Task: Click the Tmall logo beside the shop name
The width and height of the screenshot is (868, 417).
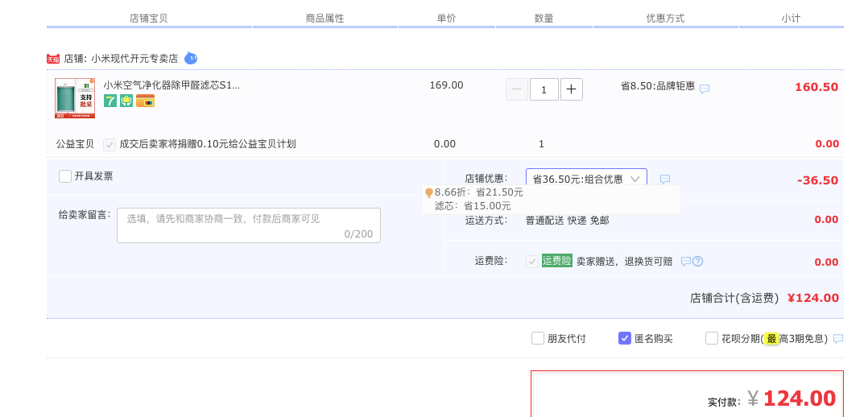Action: pos(53,59)
